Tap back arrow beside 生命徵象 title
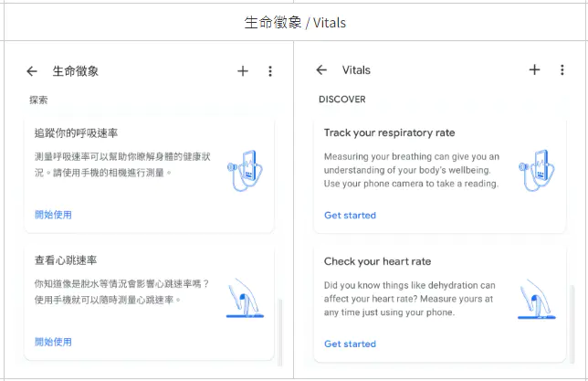588x381 pixels. tap(32, 71)
